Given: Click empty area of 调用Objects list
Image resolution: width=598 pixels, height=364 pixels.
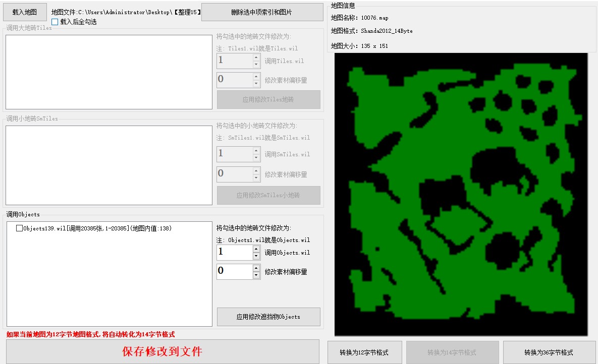Looking at the screenshot, I should pos(109,282).
